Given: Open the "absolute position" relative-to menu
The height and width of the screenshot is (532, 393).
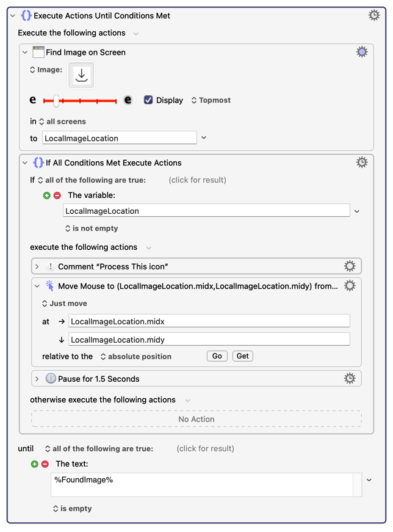Looking at the screenshot, I should click(x=135, y=356).
